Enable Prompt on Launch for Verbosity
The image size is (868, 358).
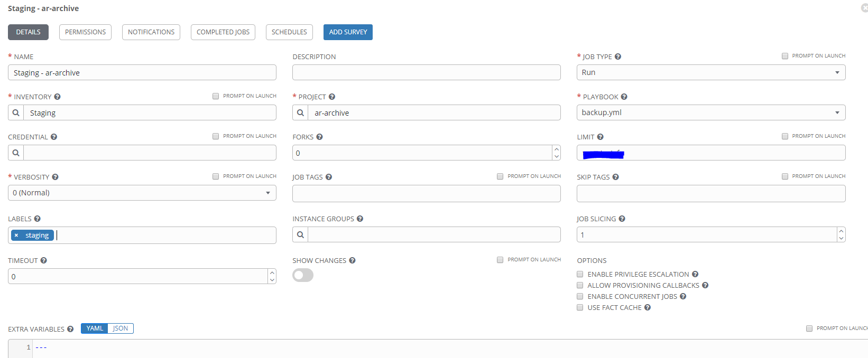216,176
